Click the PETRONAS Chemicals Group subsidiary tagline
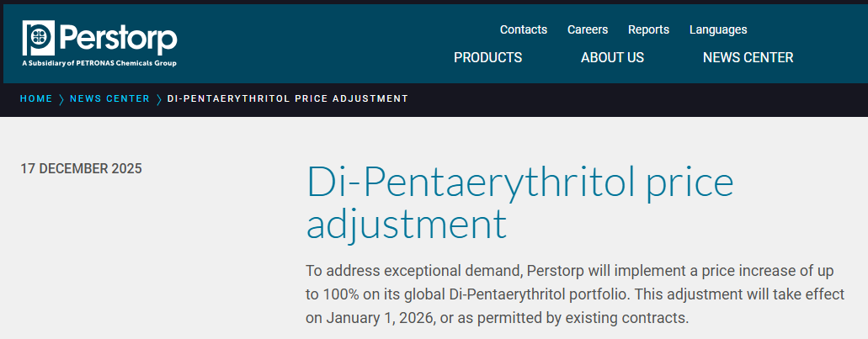 99,63
